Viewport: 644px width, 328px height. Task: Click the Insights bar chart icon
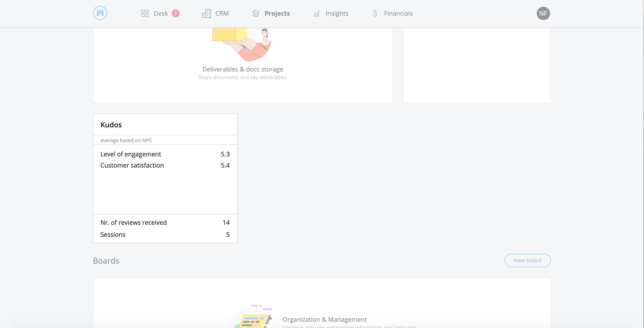pos(317,13)
